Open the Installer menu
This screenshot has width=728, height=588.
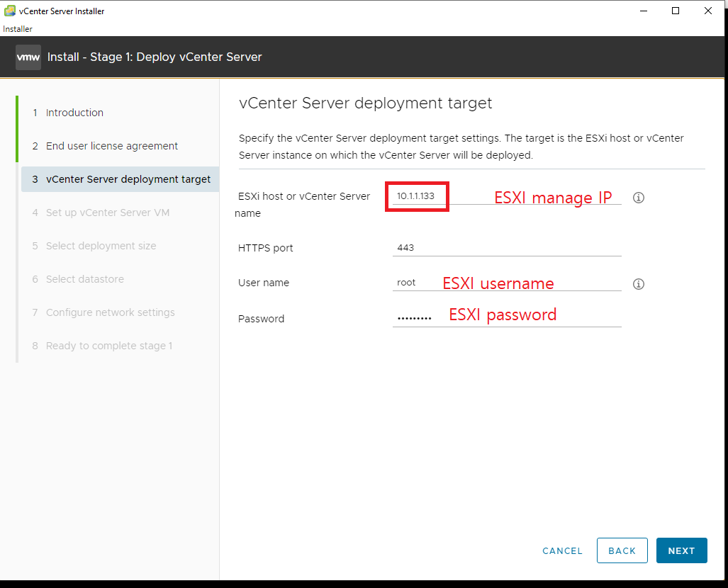pyautogui.click(x=18, y=29)
